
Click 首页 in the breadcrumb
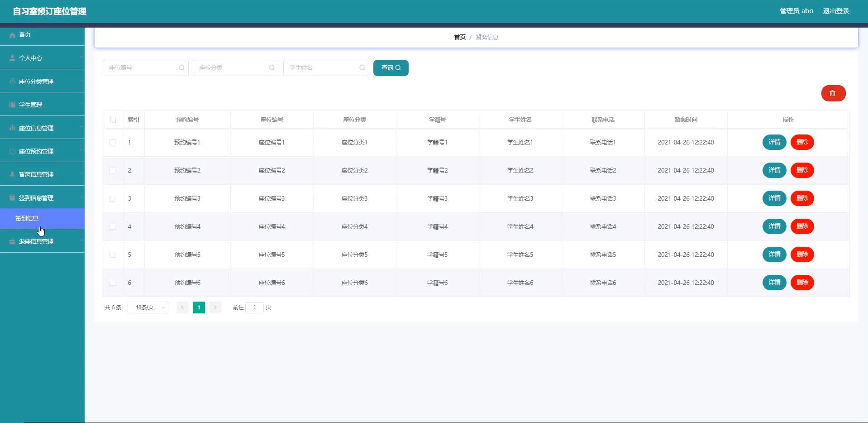click(x=460, y=37)
